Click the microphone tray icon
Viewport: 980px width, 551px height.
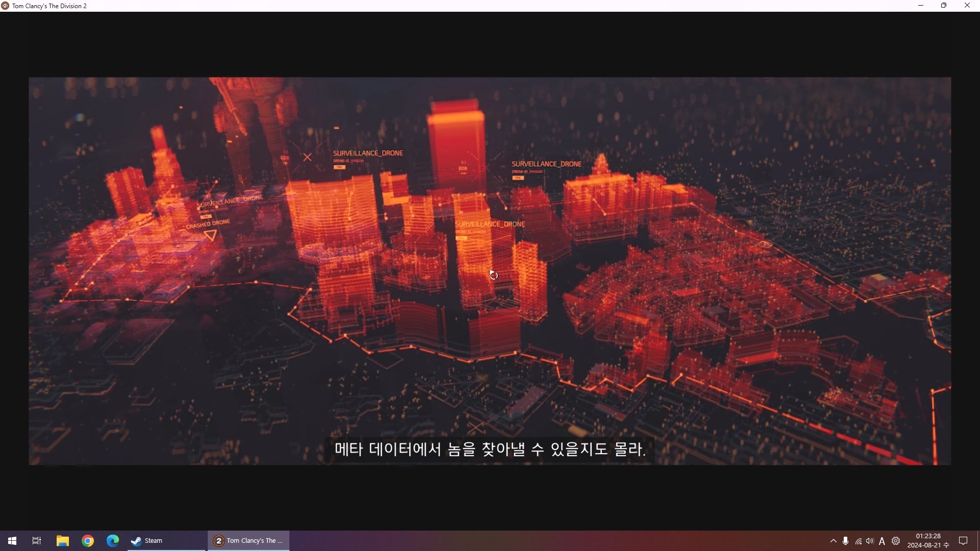click(846, 541)
